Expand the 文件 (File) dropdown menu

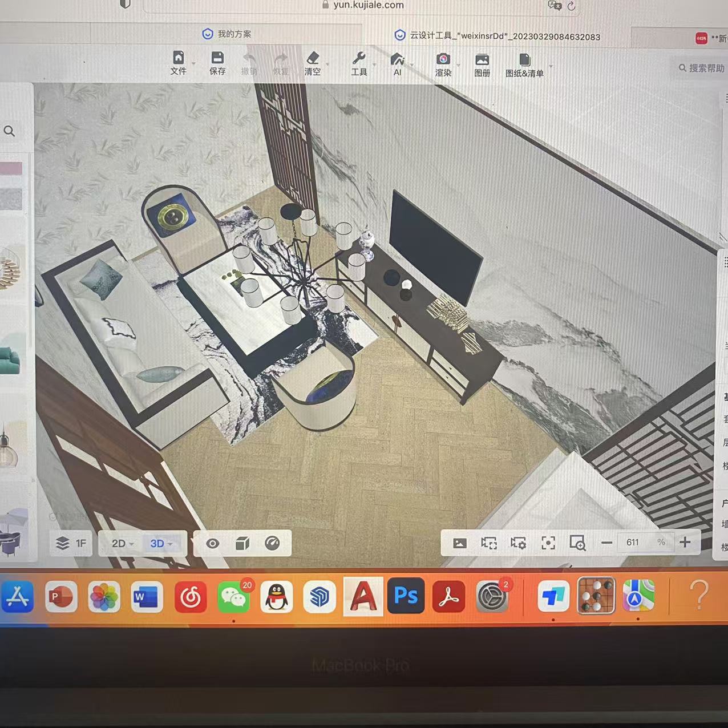pyautogui.click(x=179, y=63)
